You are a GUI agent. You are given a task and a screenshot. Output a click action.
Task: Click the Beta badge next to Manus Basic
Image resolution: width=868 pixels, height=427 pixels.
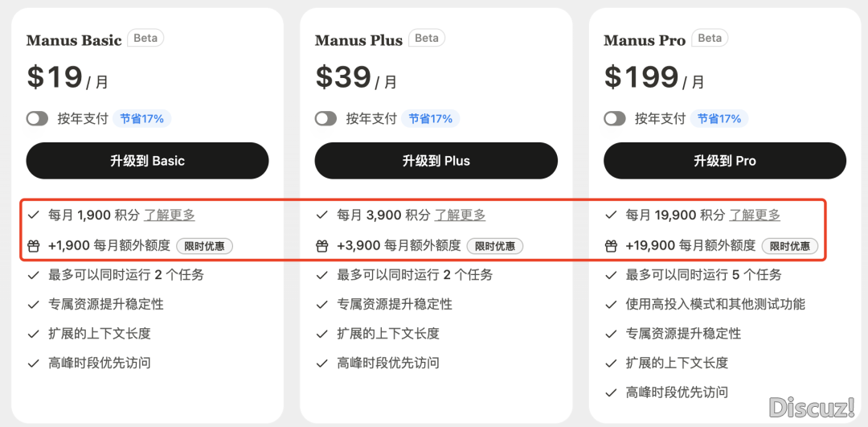[x=145, y=39]
